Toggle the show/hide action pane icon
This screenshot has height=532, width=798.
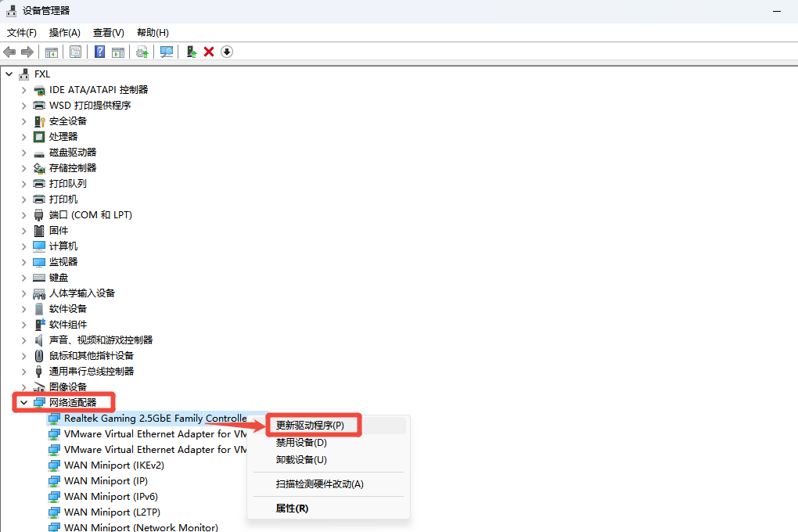[x=118, y=52]
